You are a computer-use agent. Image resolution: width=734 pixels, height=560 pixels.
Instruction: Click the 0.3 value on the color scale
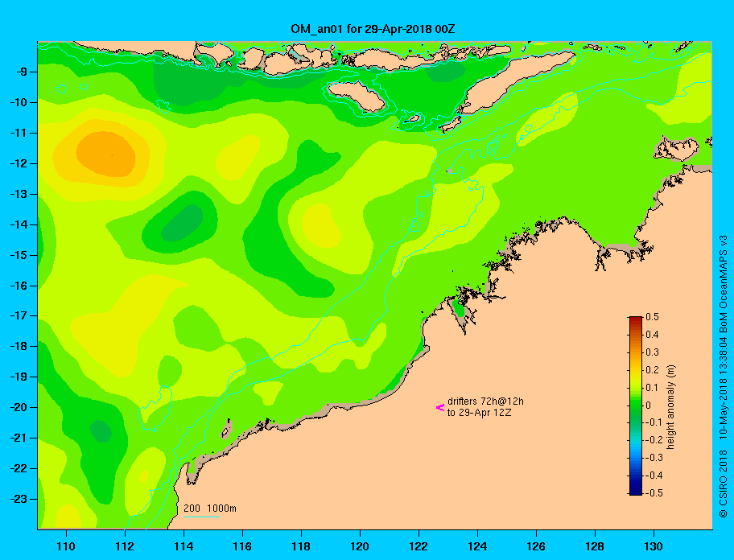(x=652, y=352)
